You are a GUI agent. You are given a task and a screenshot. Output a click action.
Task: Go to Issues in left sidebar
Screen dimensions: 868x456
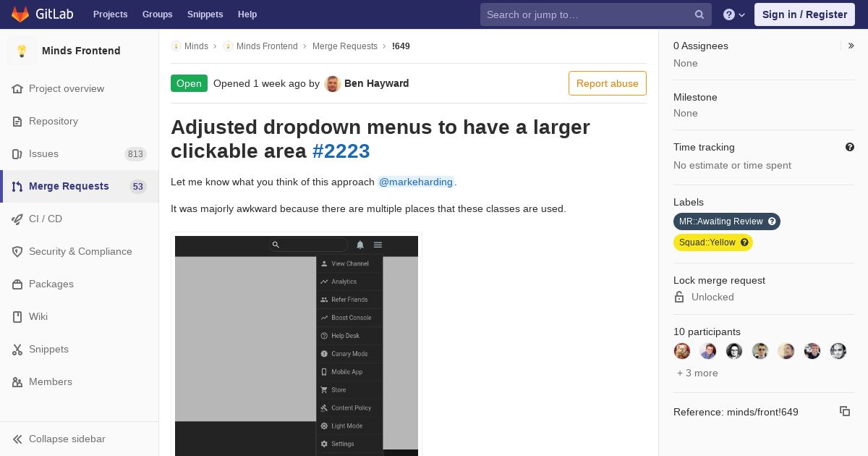[x=80, y=153]
